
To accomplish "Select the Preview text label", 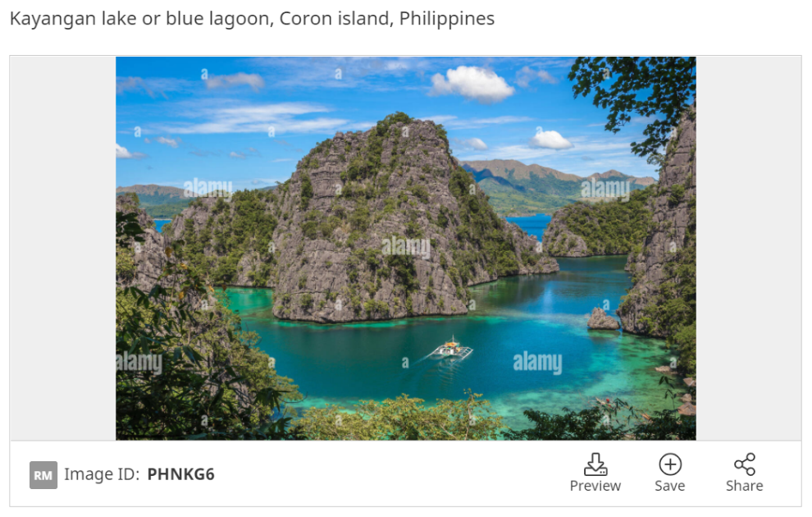I will click(595, 486).
